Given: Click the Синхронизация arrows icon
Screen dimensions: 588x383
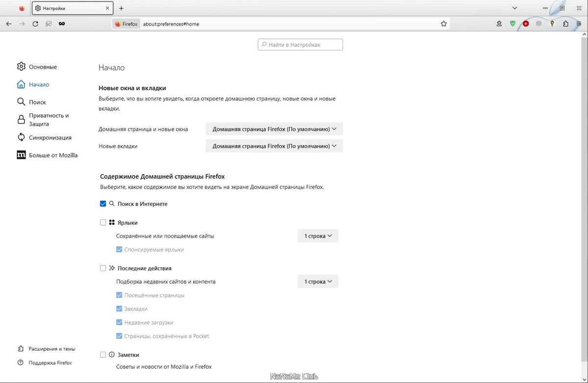Looking at the screenshot, I should tap(21, 137).
